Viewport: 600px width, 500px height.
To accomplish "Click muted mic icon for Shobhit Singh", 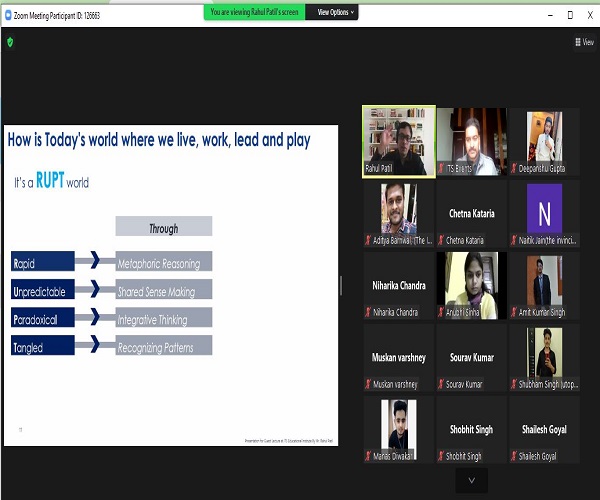I will (441, 456).
